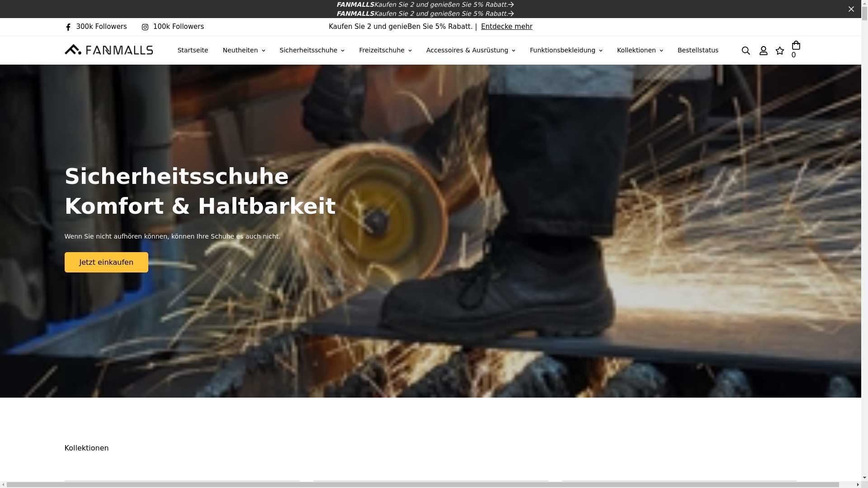Open the search magnifier icon
This screenshot has width=868, height=488.
tap(746, 51)
